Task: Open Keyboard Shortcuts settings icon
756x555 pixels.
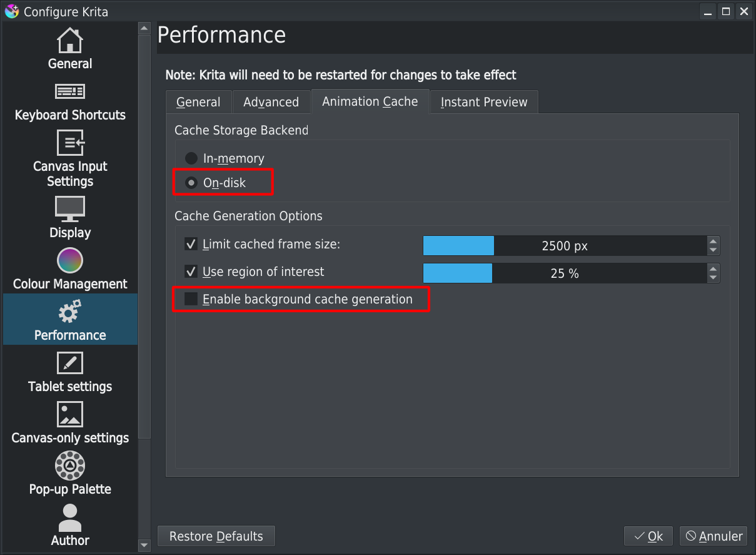Action: click(70, 92)
